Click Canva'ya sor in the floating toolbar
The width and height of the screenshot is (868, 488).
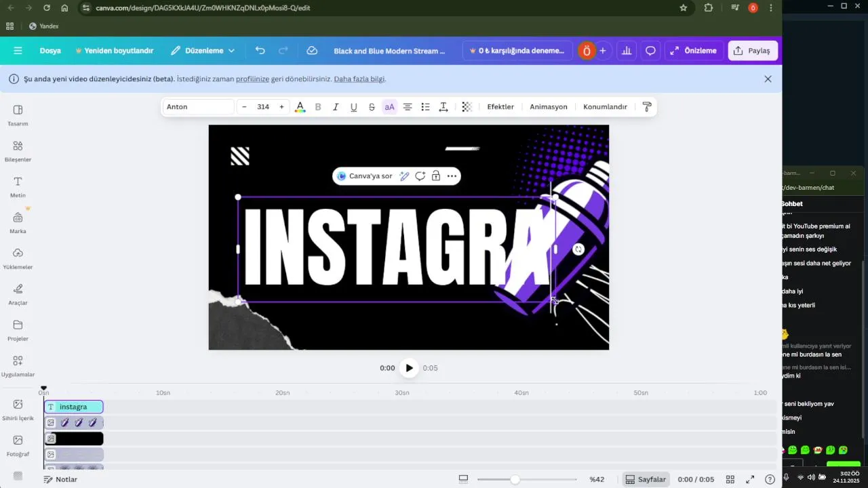tap(364, 176)
